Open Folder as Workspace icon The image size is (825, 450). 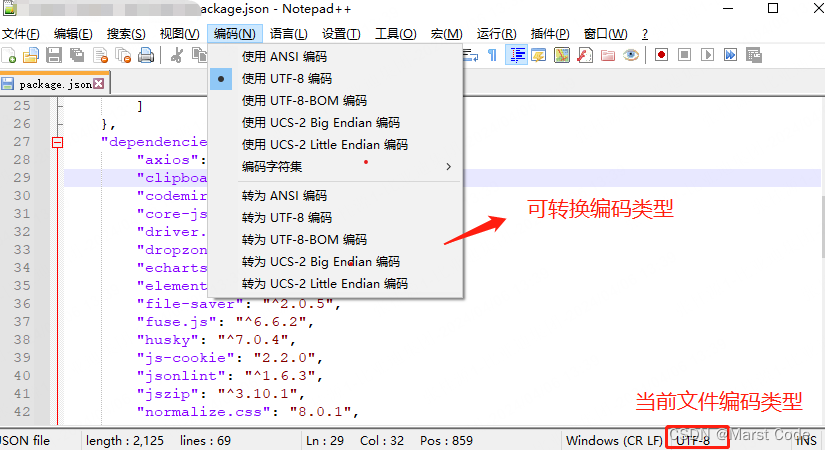click(608, 55)
